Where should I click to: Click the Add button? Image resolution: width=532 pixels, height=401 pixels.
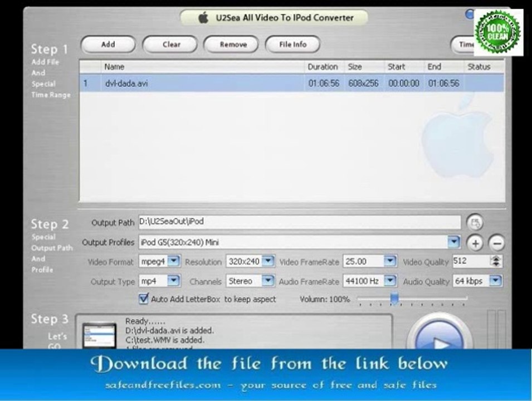108,45
